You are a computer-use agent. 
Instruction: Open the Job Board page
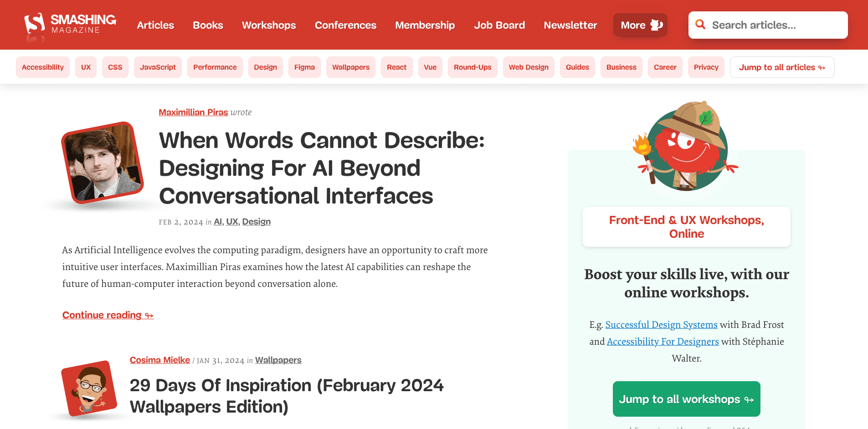point(499,25)
